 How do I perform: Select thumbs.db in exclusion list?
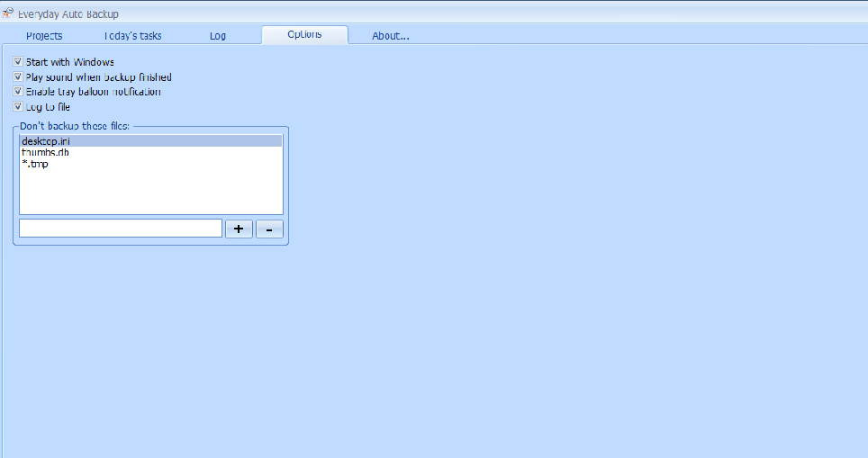[x=150, y=153]
